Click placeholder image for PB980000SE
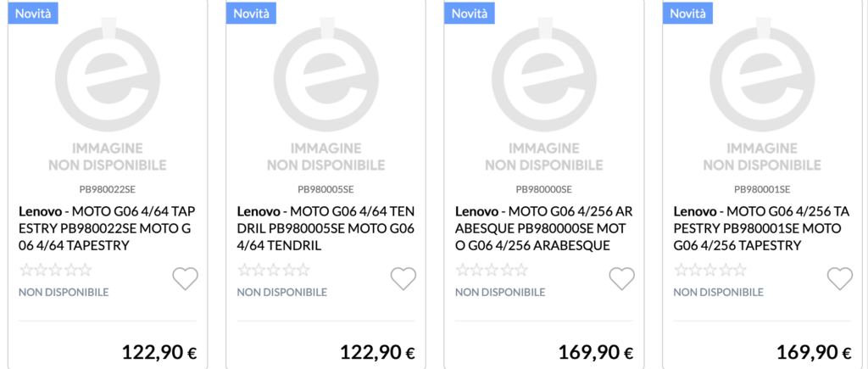 (543, 93)
